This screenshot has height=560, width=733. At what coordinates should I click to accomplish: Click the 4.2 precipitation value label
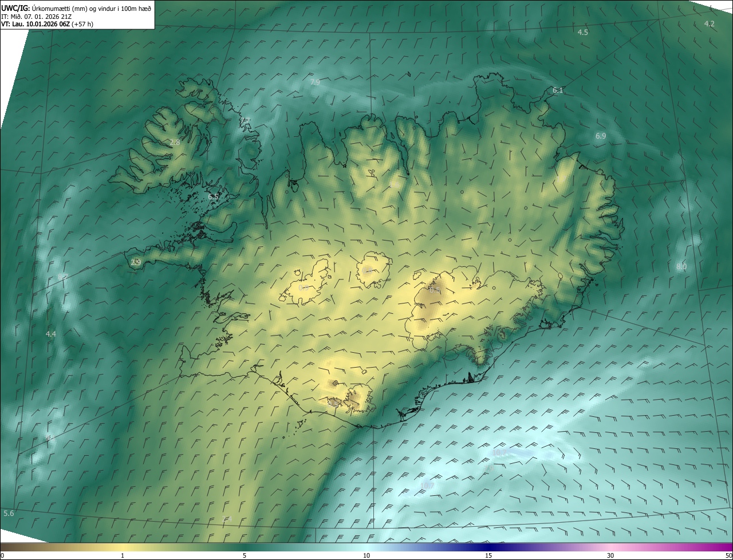709,23
